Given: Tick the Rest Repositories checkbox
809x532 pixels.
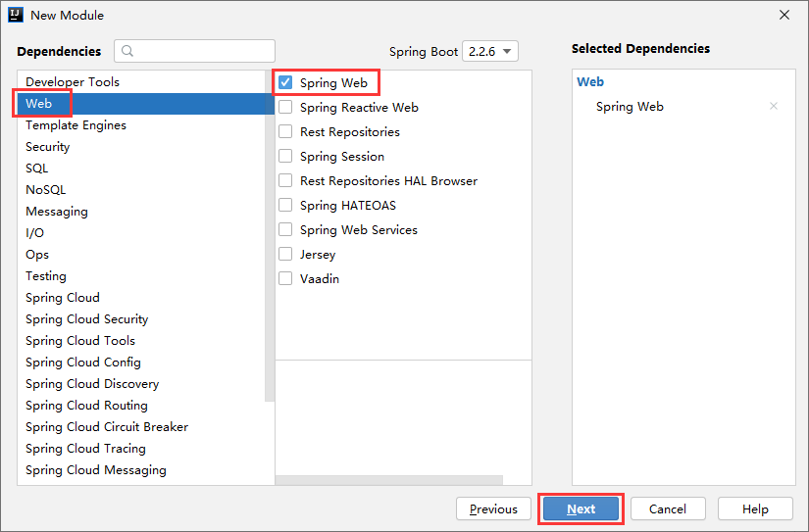Looking at the screenshot, I should coord(285,132).
